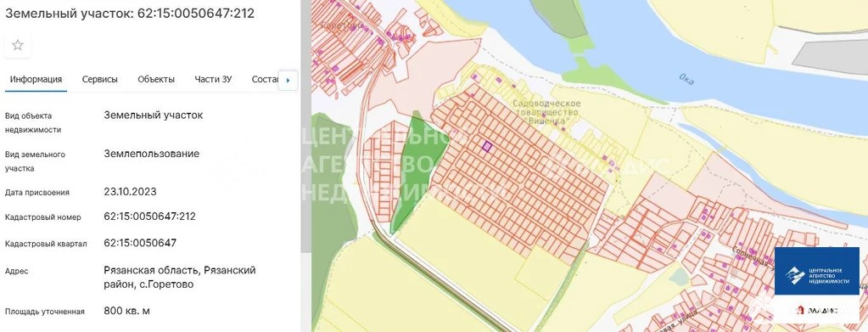
Task: Click the Ока river label
Action: pyautogui.click(x=686, y=80)
